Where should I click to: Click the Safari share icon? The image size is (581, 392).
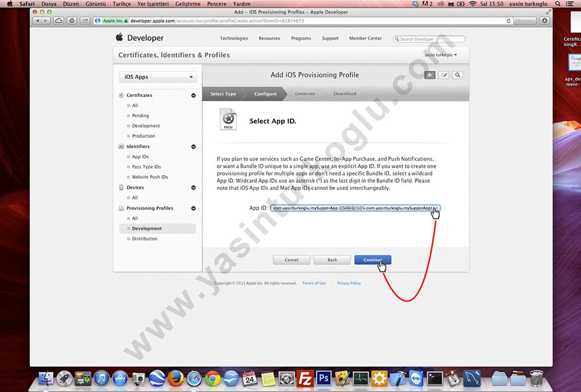[85, 21]
